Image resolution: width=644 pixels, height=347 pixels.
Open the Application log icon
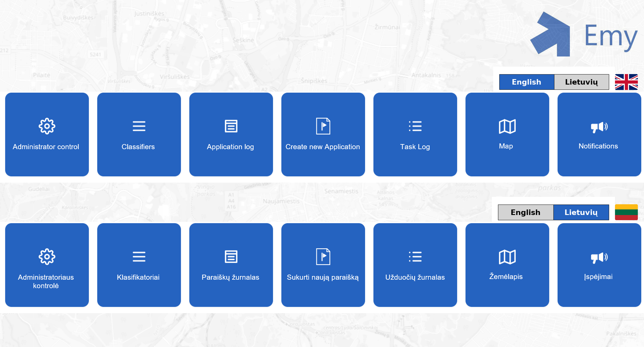click(x=231, y=126)
